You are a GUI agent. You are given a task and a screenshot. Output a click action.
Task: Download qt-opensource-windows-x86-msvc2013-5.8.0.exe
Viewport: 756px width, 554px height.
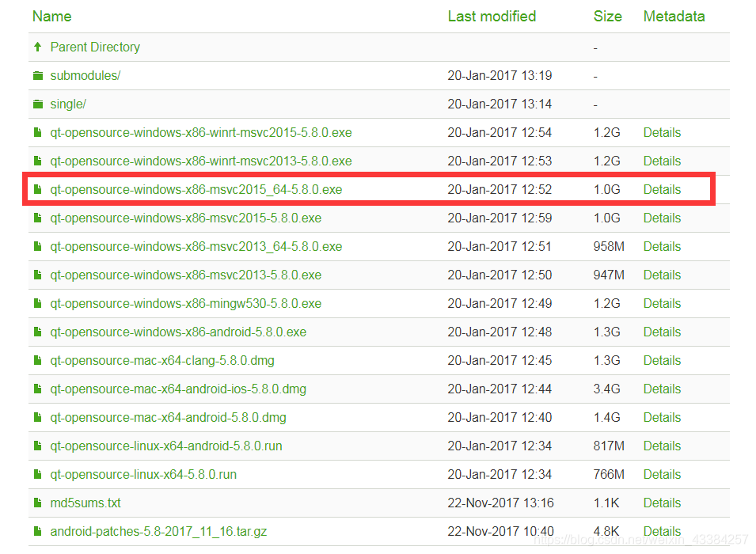[x=185, y=275]
